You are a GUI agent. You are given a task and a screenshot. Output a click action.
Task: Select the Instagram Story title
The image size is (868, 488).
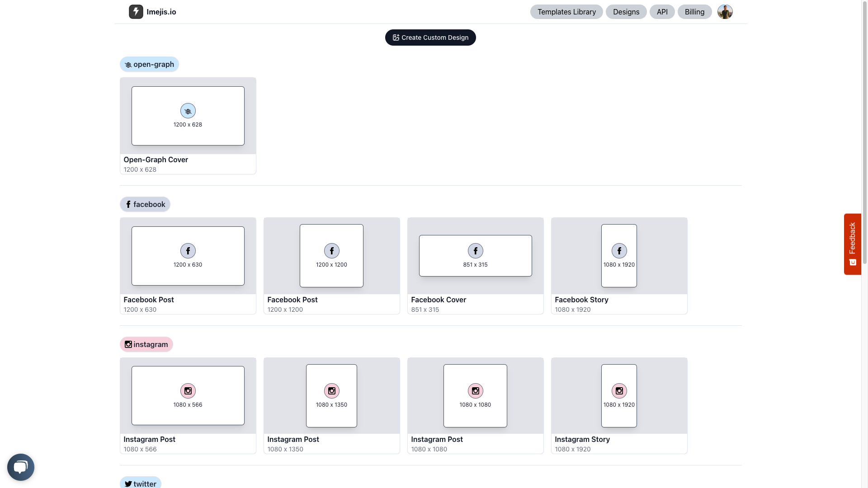(x=582, y=439)
